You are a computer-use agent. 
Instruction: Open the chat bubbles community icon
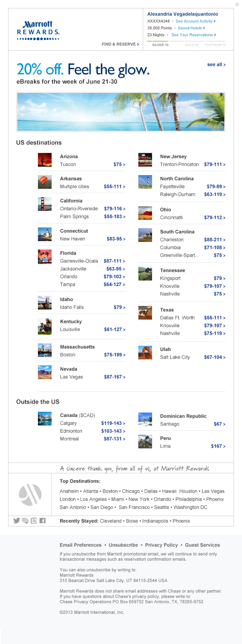coord(25,521)
